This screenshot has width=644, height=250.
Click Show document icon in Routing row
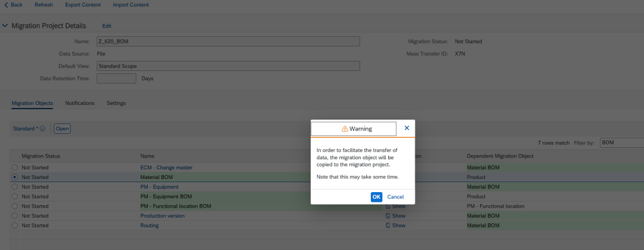(388, 226)
